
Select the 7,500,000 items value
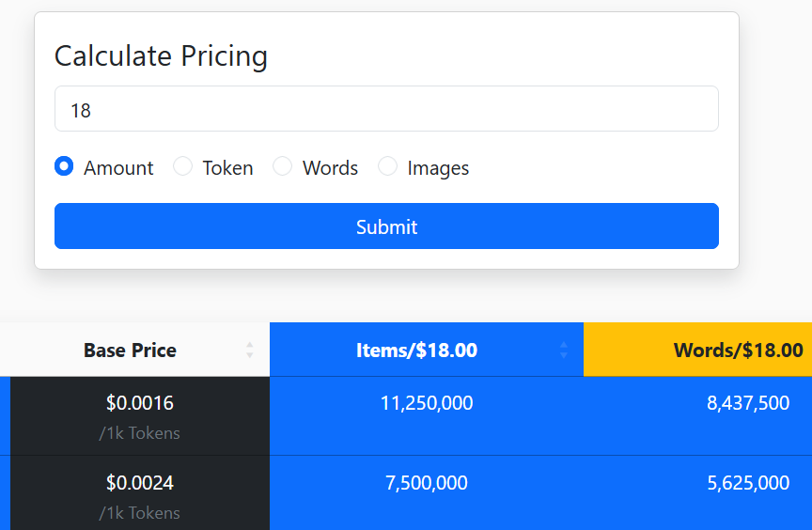[427, 483]
